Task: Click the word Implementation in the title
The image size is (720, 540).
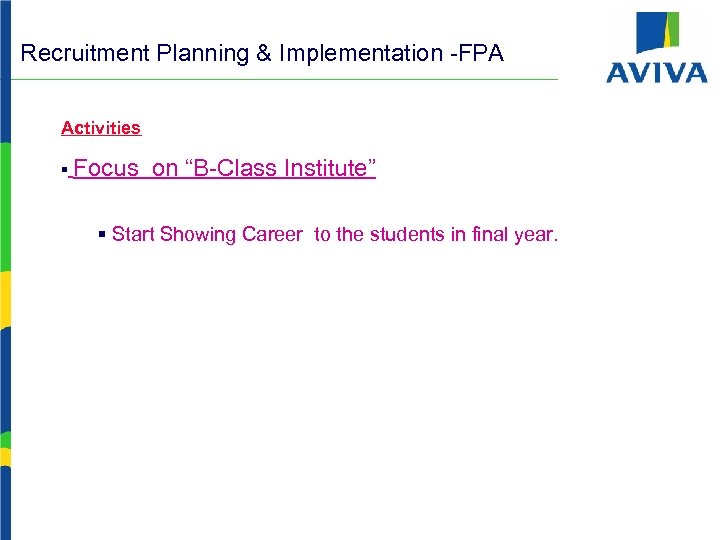Action: click(x=362, y=53)
